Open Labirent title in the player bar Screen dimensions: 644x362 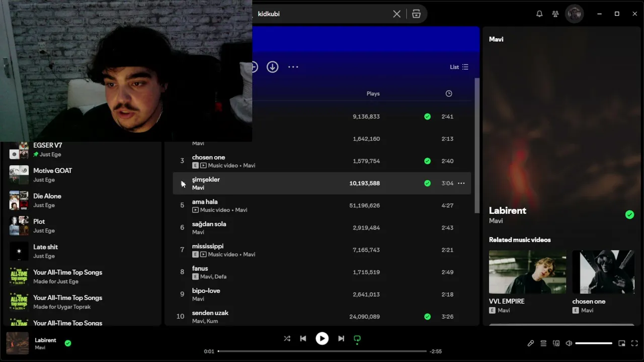click(x=45, y=340)
